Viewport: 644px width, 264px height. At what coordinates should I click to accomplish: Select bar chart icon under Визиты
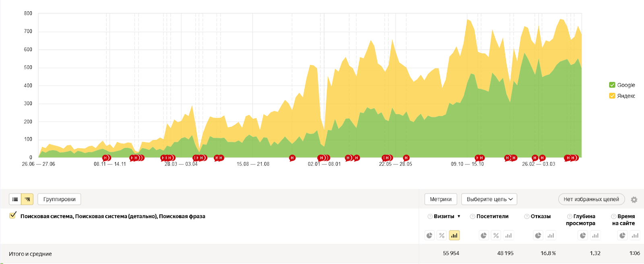(x=454, y=235)
